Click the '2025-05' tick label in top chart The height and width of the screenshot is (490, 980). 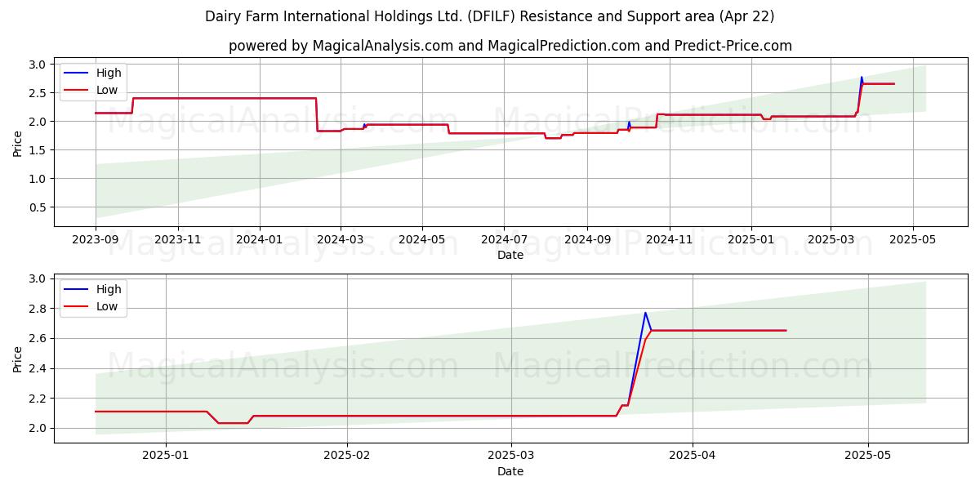click(x=912, y=241)
